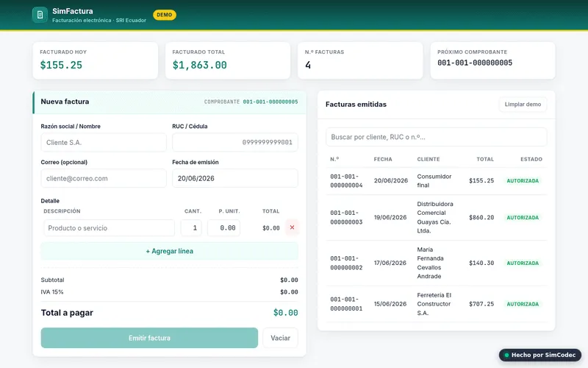Click the Facturado total $1,863.00 value

[199, 65]
